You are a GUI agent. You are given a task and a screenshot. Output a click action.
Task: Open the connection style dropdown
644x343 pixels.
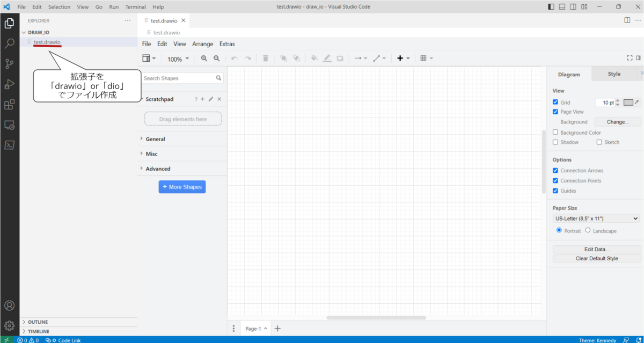361,59
